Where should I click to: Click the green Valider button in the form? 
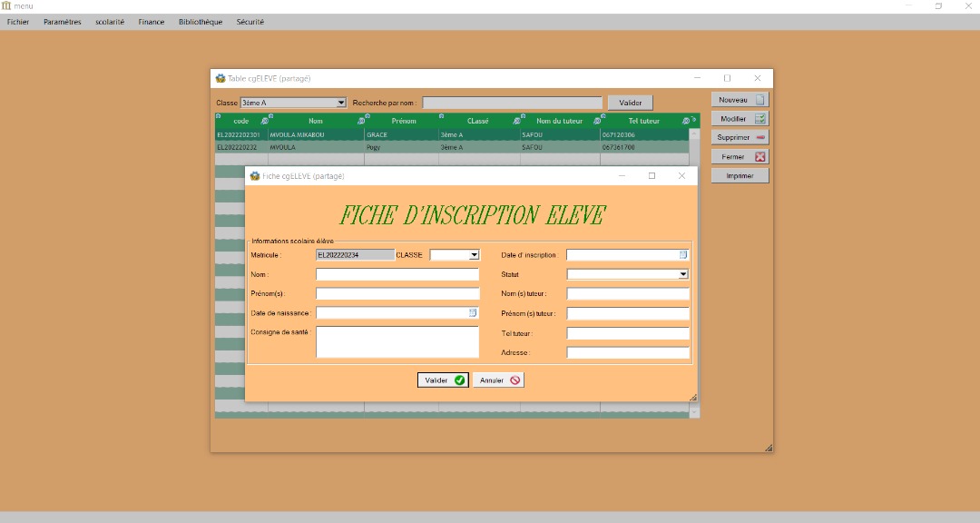point(443,380)
